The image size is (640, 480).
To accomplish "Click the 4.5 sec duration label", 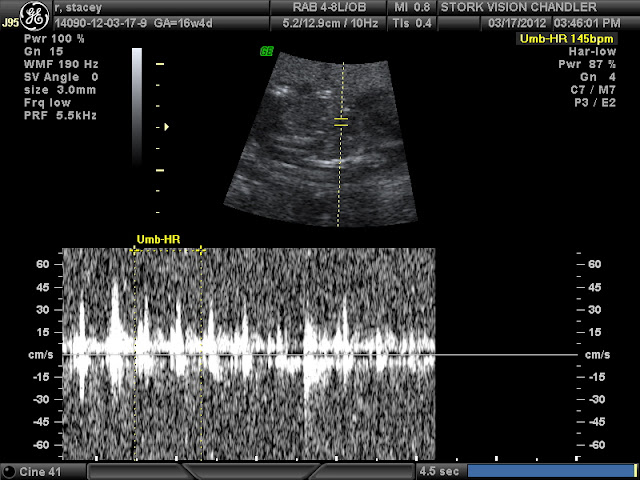I will [439, 471].
